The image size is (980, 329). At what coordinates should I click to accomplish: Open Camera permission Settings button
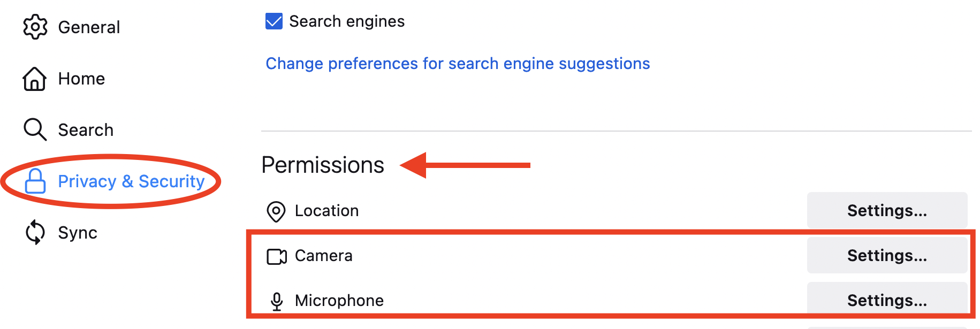pyautogui.click(x=887, y=255)
